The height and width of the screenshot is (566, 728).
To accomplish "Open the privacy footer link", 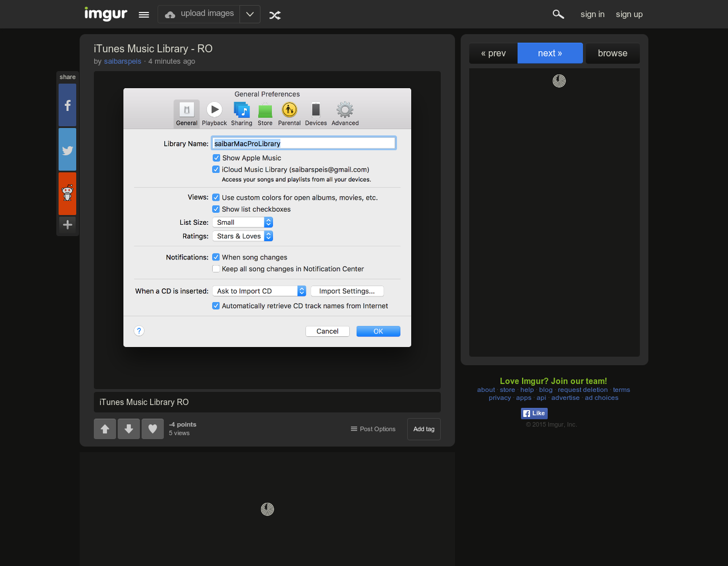I will click(x=500, y=398).
